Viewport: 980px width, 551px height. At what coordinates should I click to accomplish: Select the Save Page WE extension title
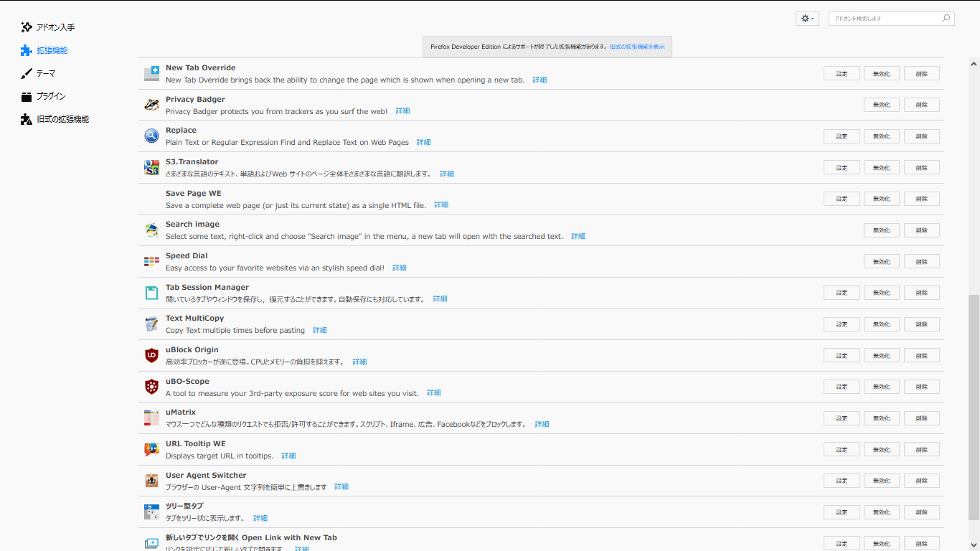click(194, 193)
